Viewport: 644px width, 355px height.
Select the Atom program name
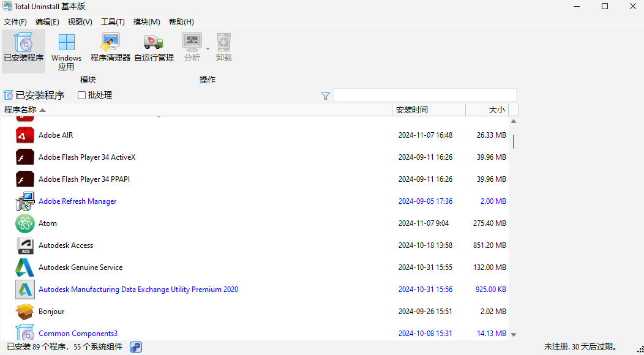pyautogui.click(x=48, y=223)
